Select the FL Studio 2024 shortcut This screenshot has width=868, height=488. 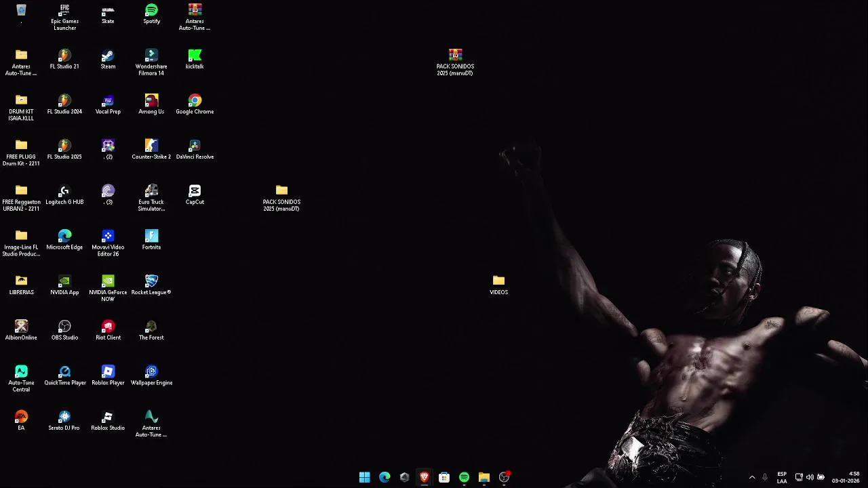[x=64, y=105]
